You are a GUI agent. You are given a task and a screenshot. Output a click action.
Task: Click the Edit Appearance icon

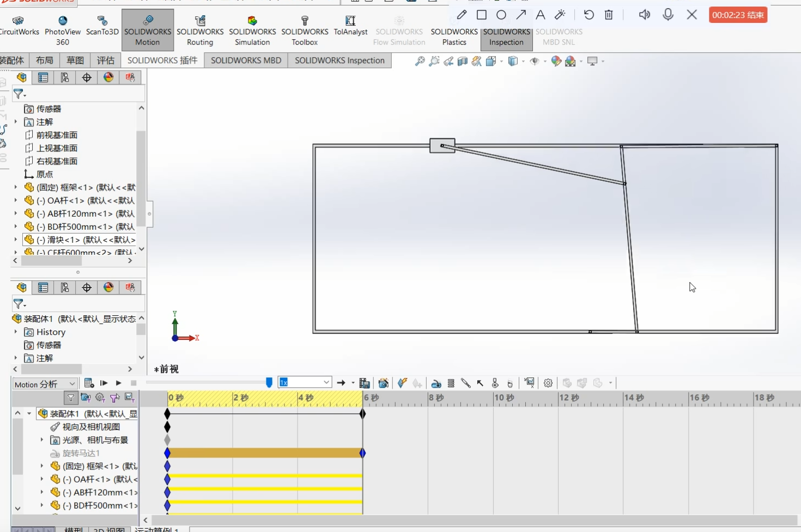pyautogui.click(x=556, y=61)
